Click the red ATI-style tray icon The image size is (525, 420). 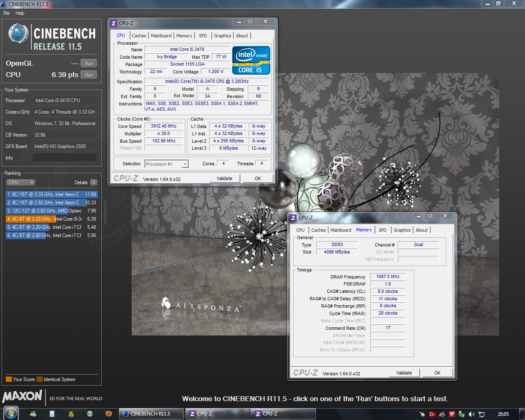442,414
